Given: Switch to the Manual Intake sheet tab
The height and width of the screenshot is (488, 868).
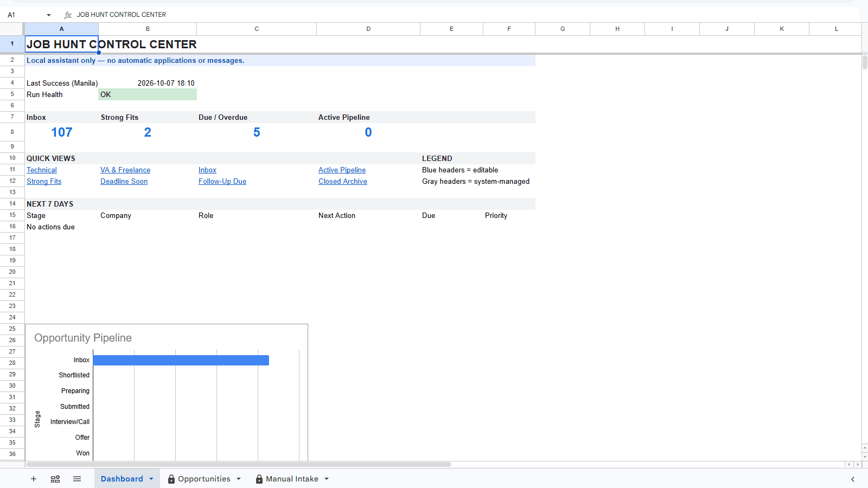Looking at the screenshot, I should [292, 479].
